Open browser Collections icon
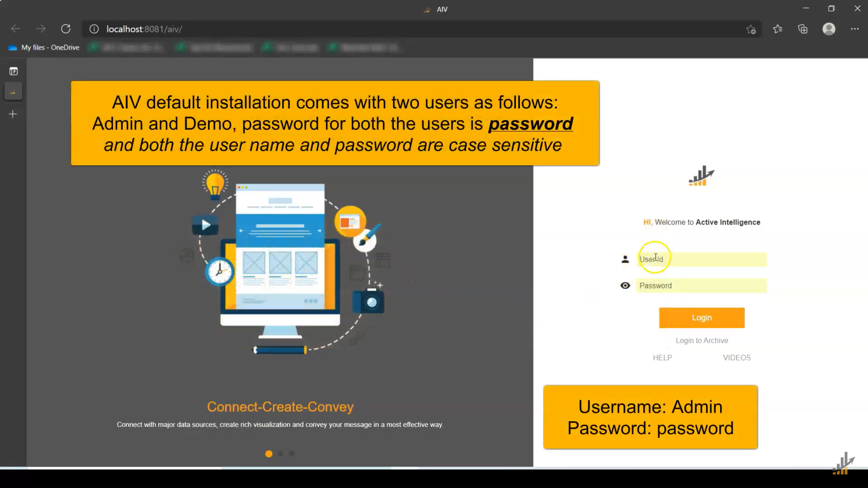 [x=803, y=29]
